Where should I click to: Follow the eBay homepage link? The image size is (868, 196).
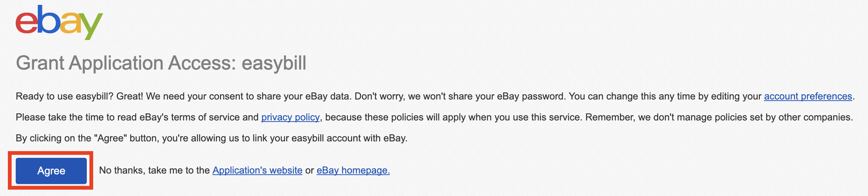tap(353, 171)
